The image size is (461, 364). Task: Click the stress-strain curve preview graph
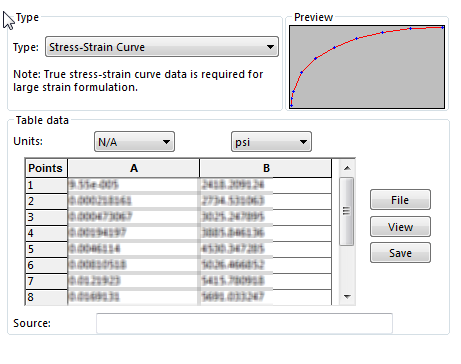[367, 67]
